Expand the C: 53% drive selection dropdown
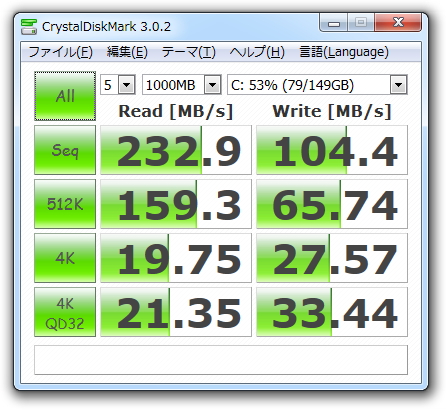 (398, 85)
